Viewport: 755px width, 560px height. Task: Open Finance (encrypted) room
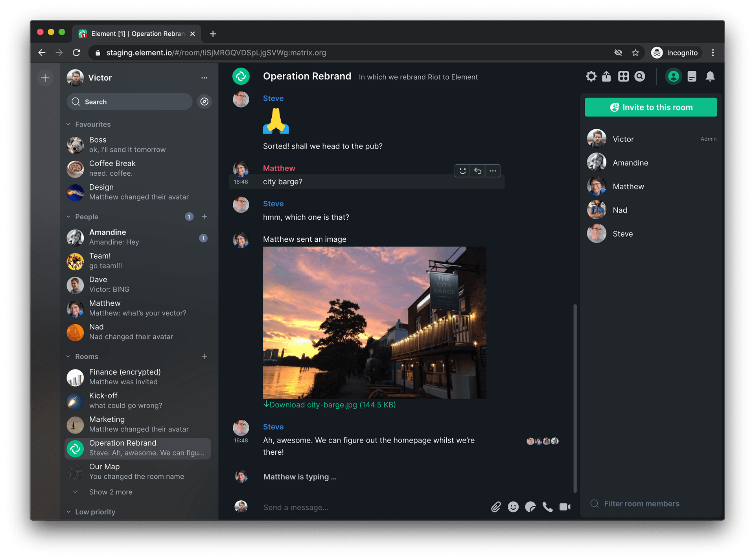point(138,377)
